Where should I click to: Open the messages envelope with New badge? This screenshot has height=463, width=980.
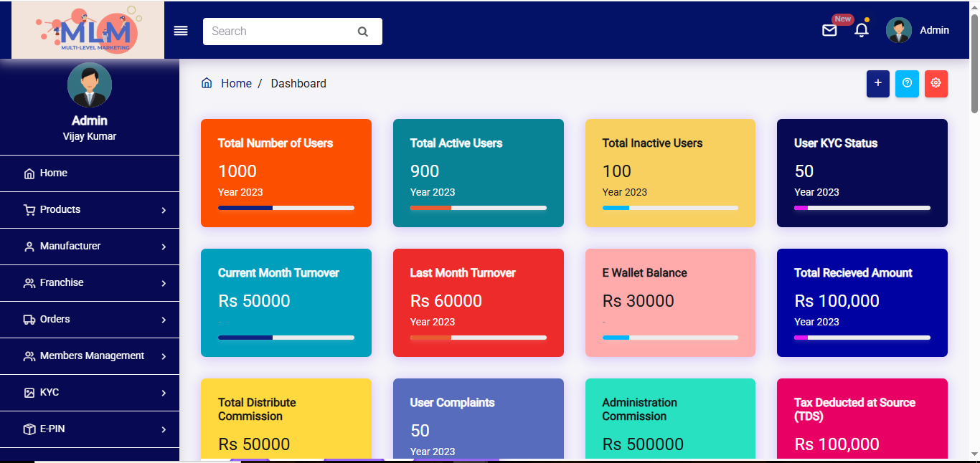(830, 32)
